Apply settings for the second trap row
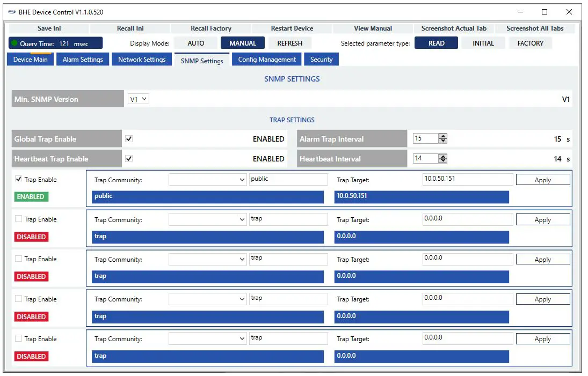Screen dimensions: 588x376 [543, 219]
